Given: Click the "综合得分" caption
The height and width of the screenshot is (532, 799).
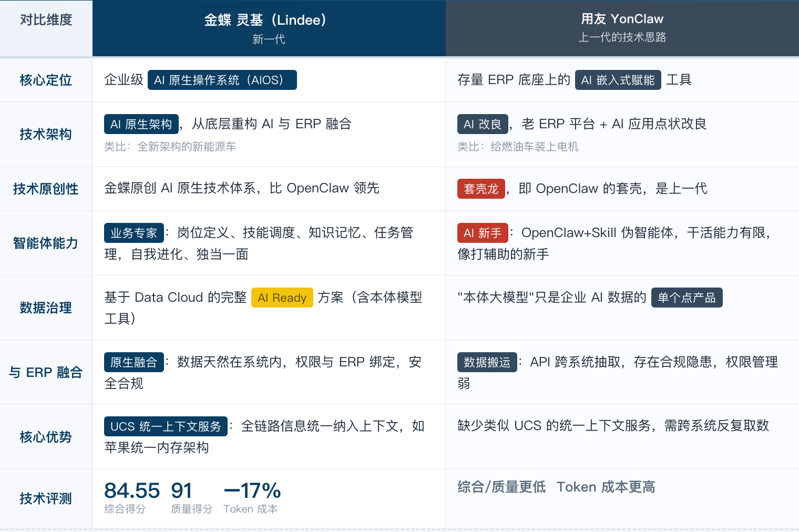Looking at the screenshot, I should pyautogui.click(x=125, y=509).
